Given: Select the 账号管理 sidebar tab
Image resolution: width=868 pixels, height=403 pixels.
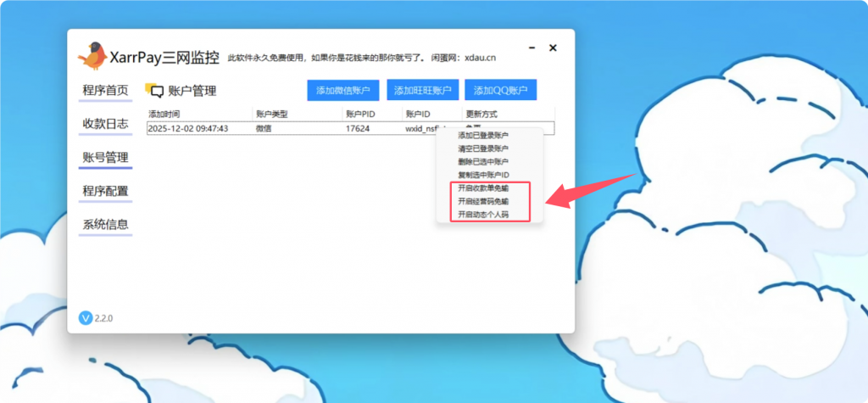Looking at the screenshot, I should click(x=105, y=157).
